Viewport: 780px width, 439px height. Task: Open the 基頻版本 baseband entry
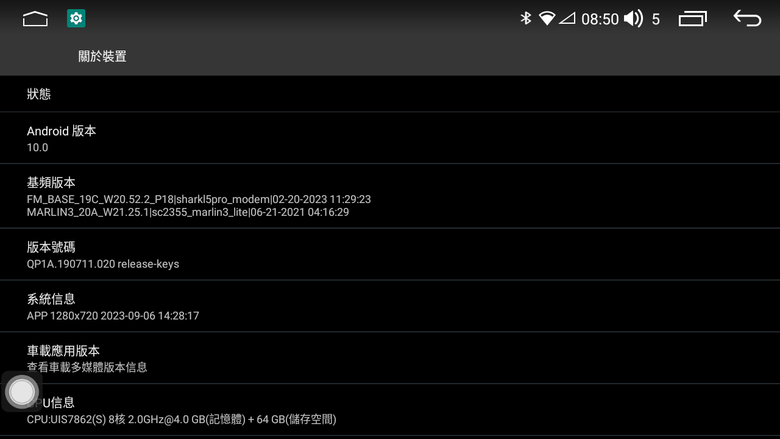pos(390,196)
